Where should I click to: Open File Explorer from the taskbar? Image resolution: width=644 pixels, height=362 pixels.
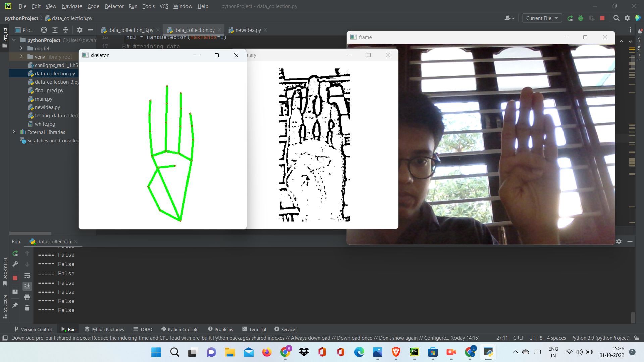pos(230,352)
